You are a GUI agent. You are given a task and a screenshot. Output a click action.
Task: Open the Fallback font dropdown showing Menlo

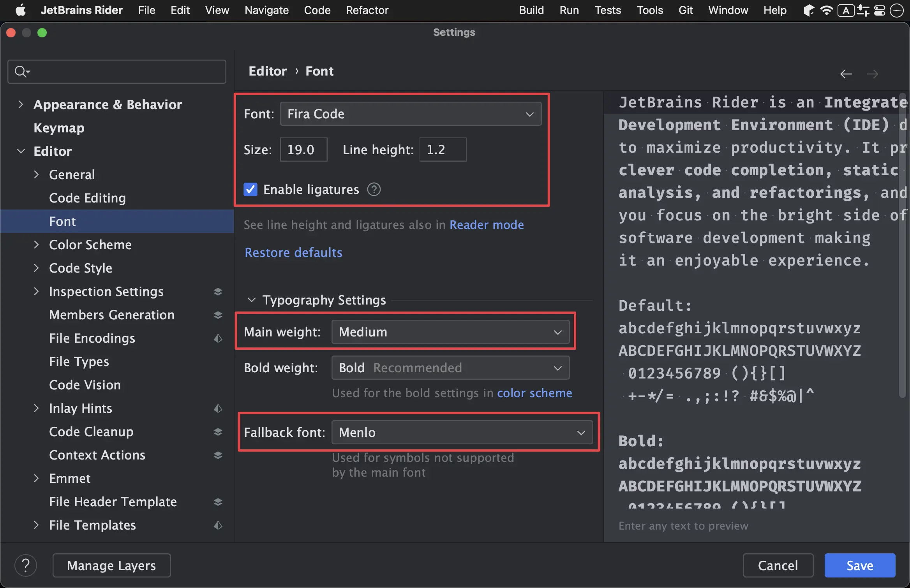[462, 433]
